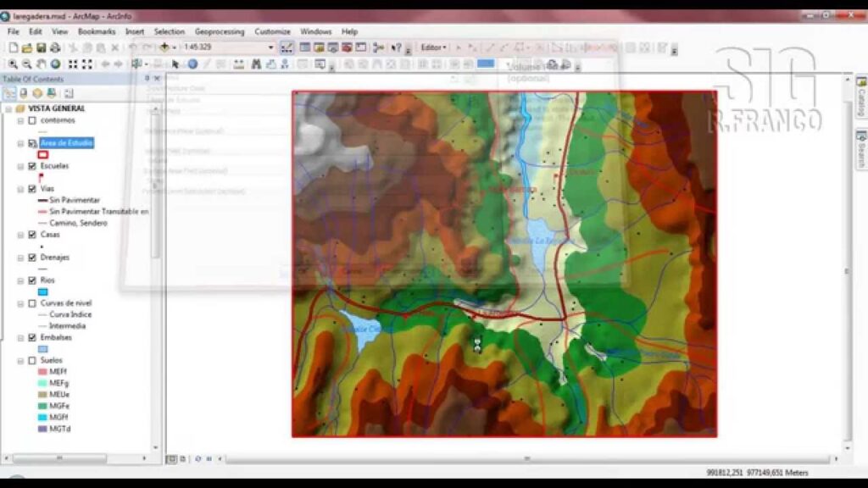Open the Find binoculars tool
The height and width of the screenshot is (488, 868).
pos(254,64)
